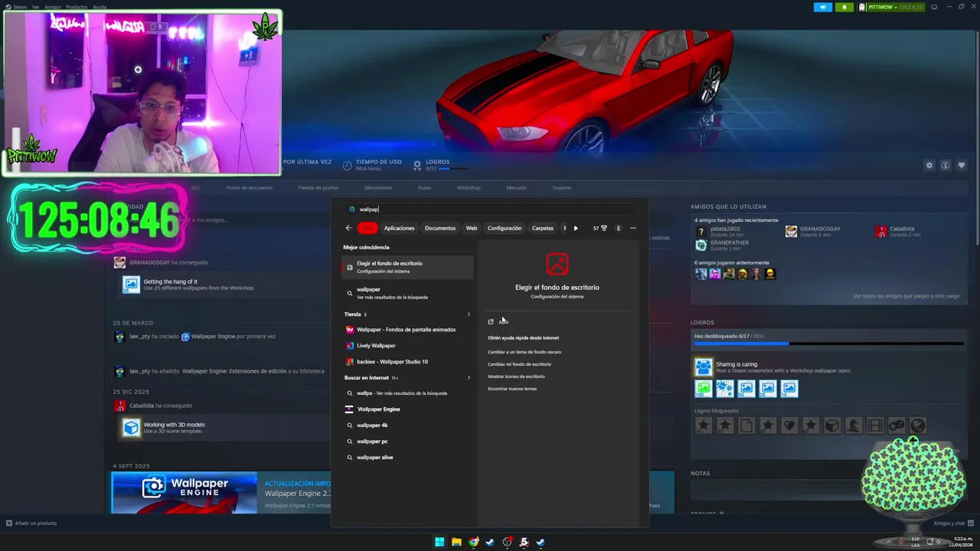Viewport: 980px width, 551px height.
Task: Open the rewards points counter showing 57
Action: [x=599, y=228]
